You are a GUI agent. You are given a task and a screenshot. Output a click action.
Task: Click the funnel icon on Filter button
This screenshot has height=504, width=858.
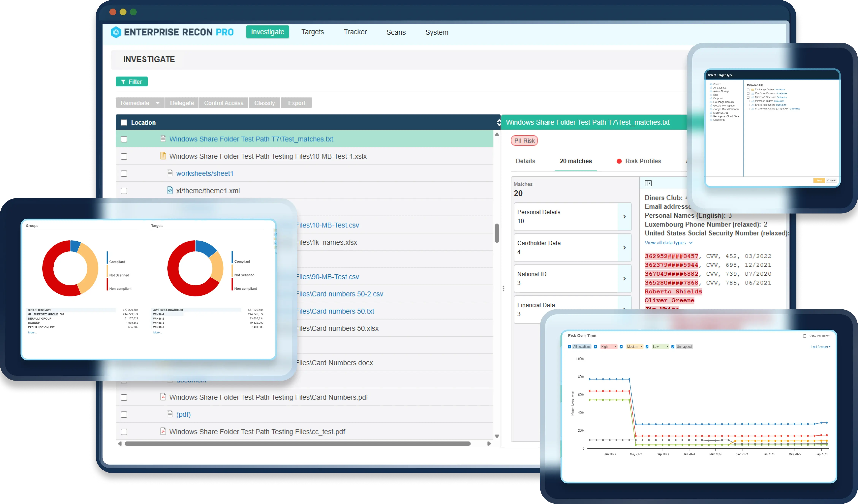tap(123, 82)
